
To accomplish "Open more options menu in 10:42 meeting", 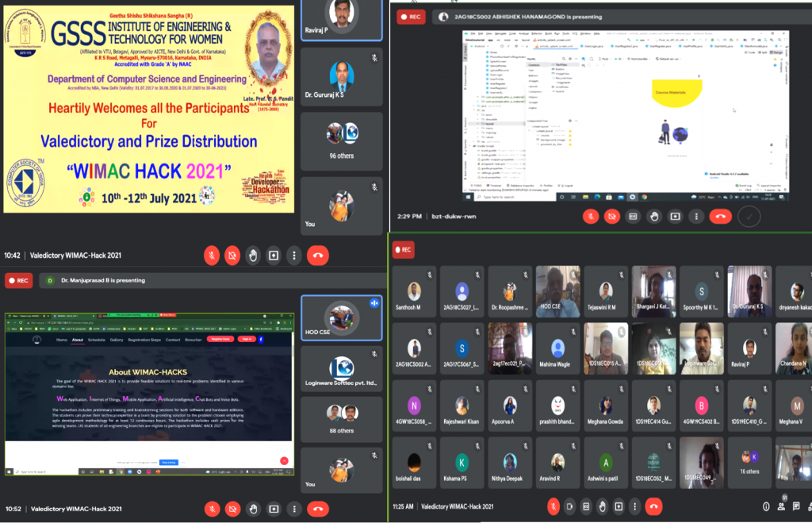I will coord(294,256).
